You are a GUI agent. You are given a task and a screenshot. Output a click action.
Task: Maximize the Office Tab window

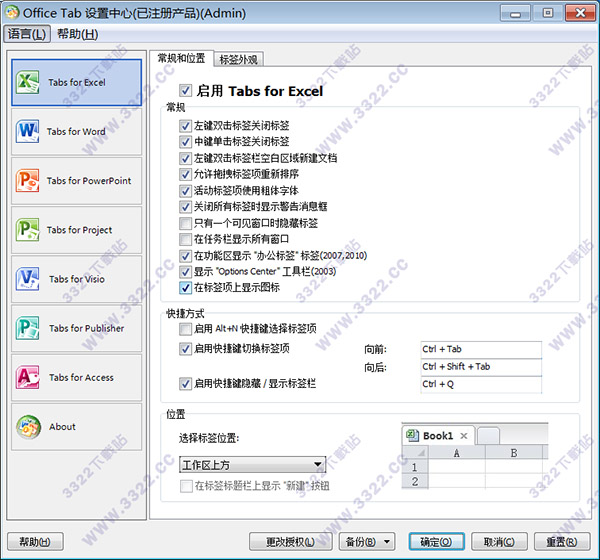[548, 13]
